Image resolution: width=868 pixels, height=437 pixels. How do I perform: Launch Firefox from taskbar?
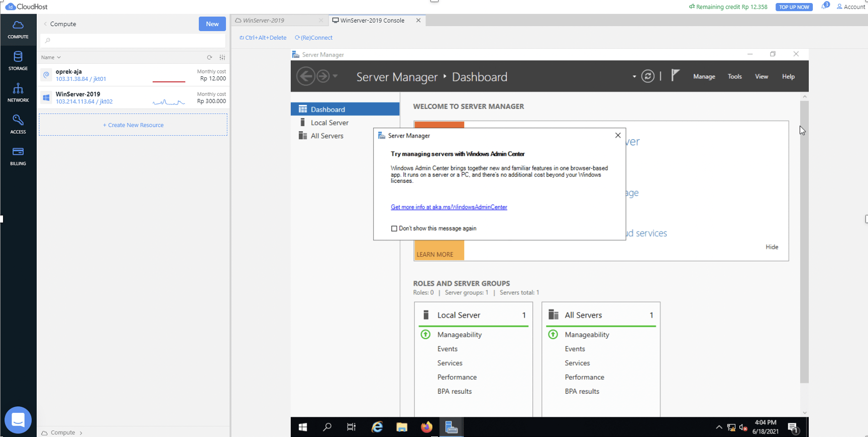click(426, 427)
